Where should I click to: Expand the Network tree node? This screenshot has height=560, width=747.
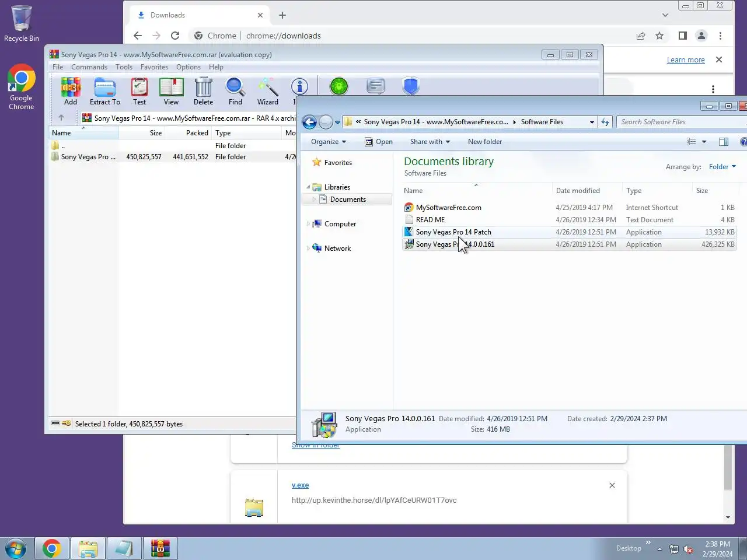pos(309,249)
